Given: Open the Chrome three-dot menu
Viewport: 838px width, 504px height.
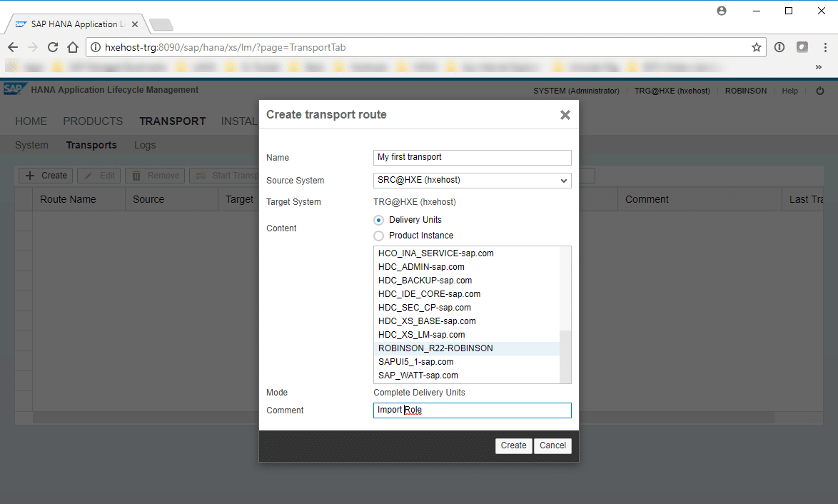Looking at the screenshot, I should 824,47.
